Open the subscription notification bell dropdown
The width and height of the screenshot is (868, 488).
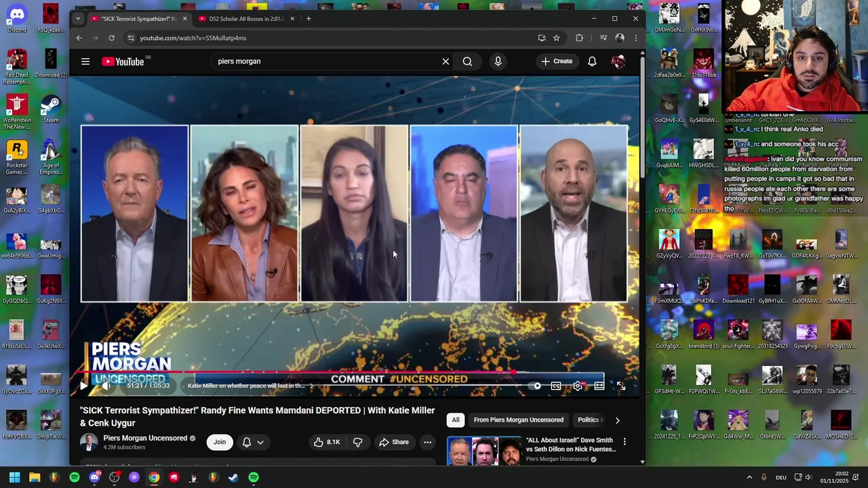click(254, 442)
